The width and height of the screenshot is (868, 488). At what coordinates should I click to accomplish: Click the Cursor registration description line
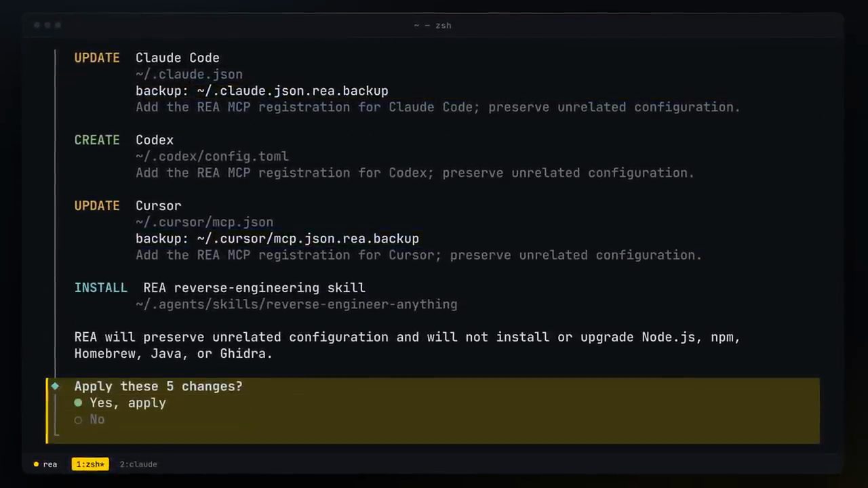(x=419, y=255)
